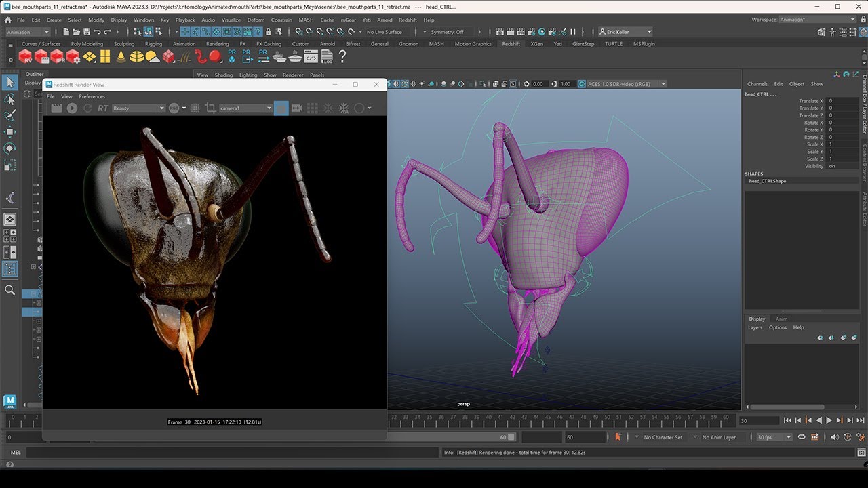868x488 pixels.
Task: Click the Translate X value field
Action: click(x=842, y=101)
